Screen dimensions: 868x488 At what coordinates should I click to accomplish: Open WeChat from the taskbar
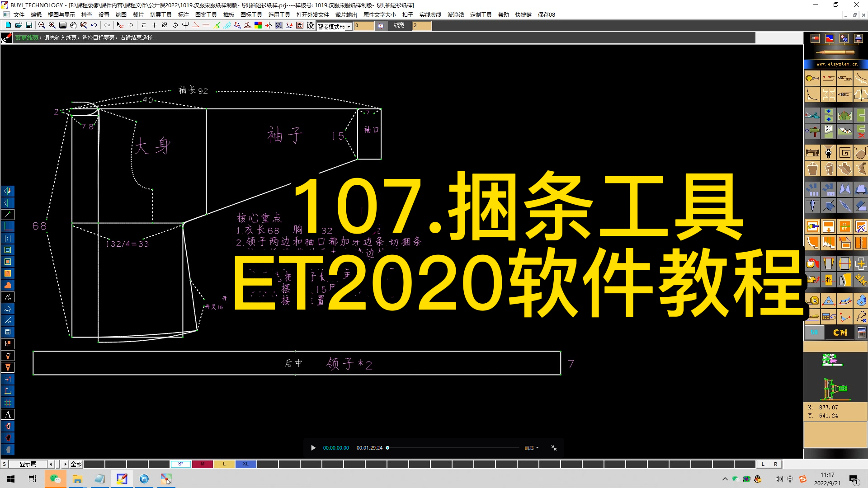(x=55, y=479)
